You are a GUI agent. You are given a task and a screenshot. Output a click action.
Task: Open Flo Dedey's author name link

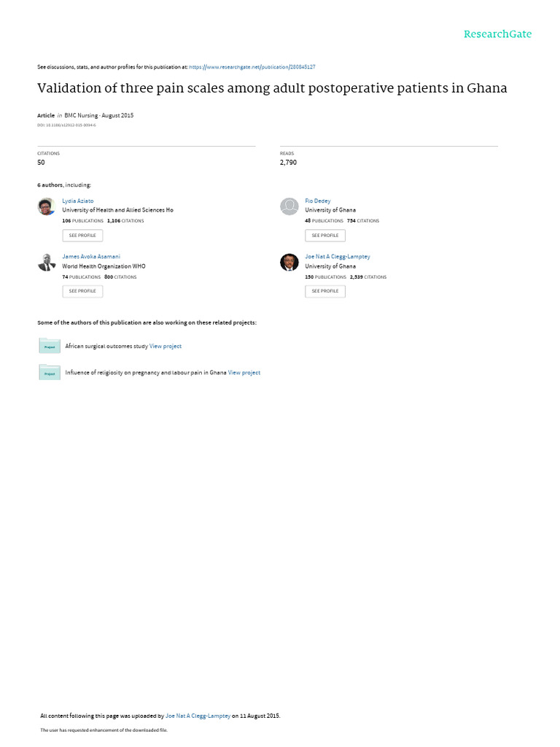point(318,201)
